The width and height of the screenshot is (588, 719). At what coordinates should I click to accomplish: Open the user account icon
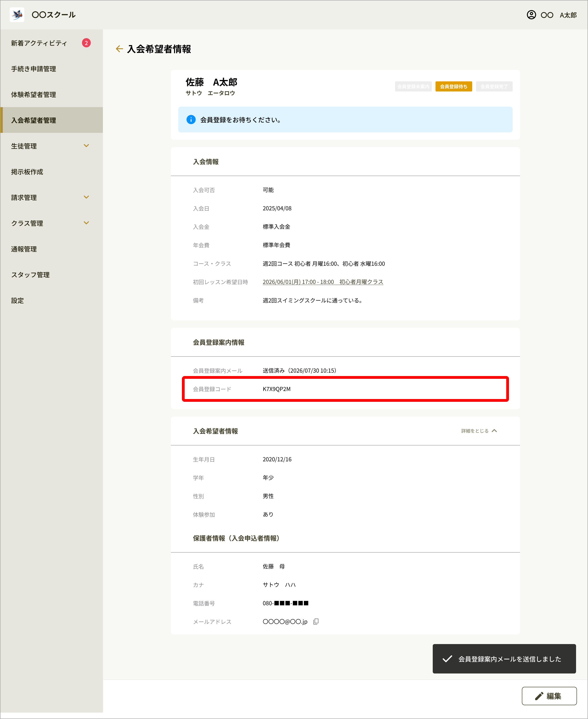(531, 15)
